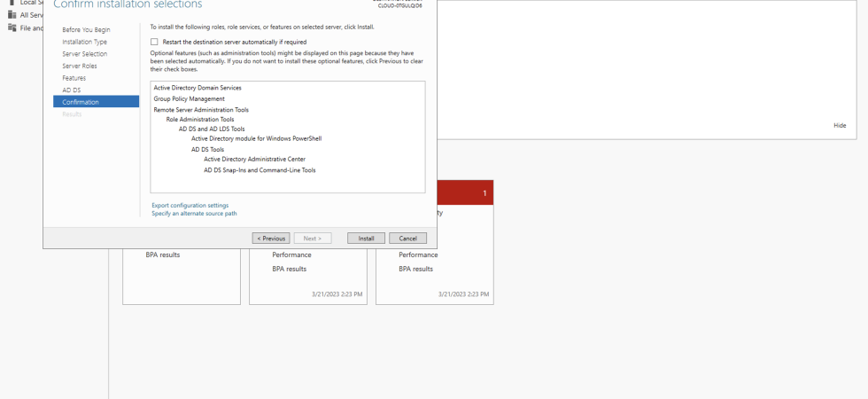
Task: Open BPA results in tile lacking a timestamp
Action: click(x=163, y=255)
